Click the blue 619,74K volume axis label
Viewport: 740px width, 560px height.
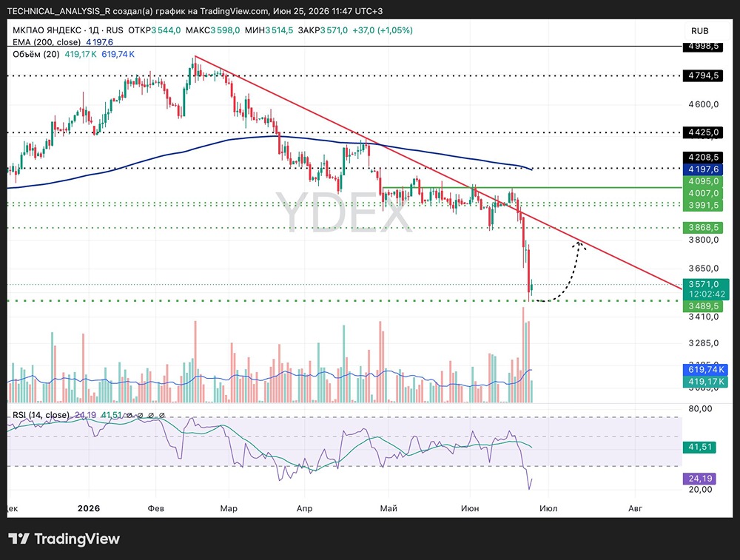coord(705,369)
